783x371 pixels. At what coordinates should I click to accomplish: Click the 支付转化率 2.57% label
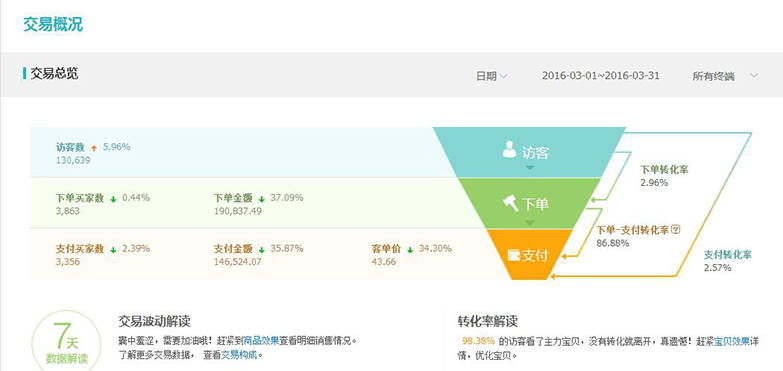[x=728, y=261]
